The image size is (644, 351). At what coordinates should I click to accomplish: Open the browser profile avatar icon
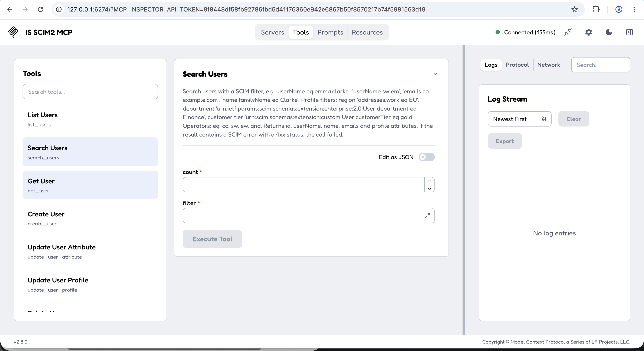(619, 10)
